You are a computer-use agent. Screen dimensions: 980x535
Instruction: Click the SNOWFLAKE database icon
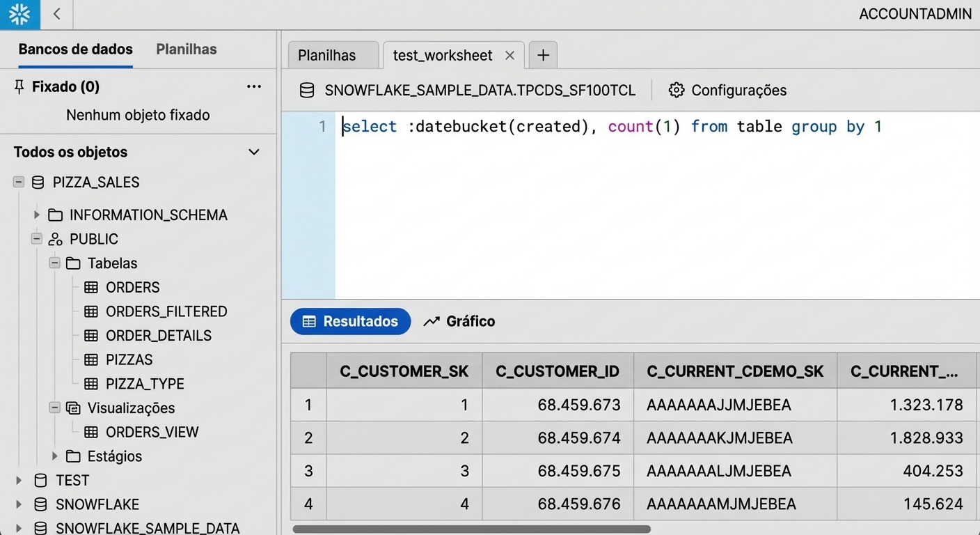point(41,504)
